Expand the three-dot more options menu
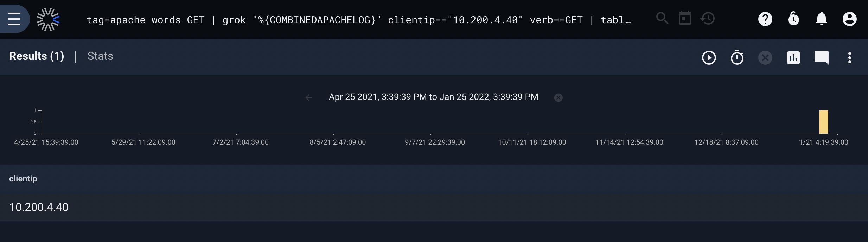 [x=850, y=58]
